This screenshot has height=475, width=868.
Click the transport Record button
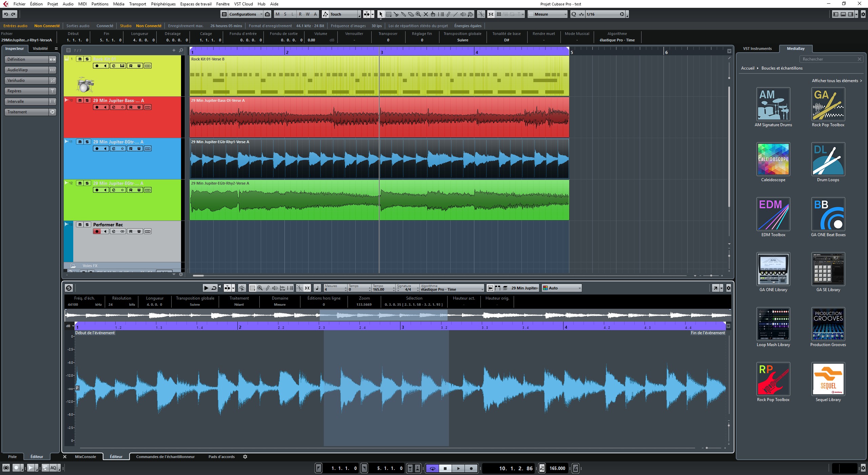point(471,468)
